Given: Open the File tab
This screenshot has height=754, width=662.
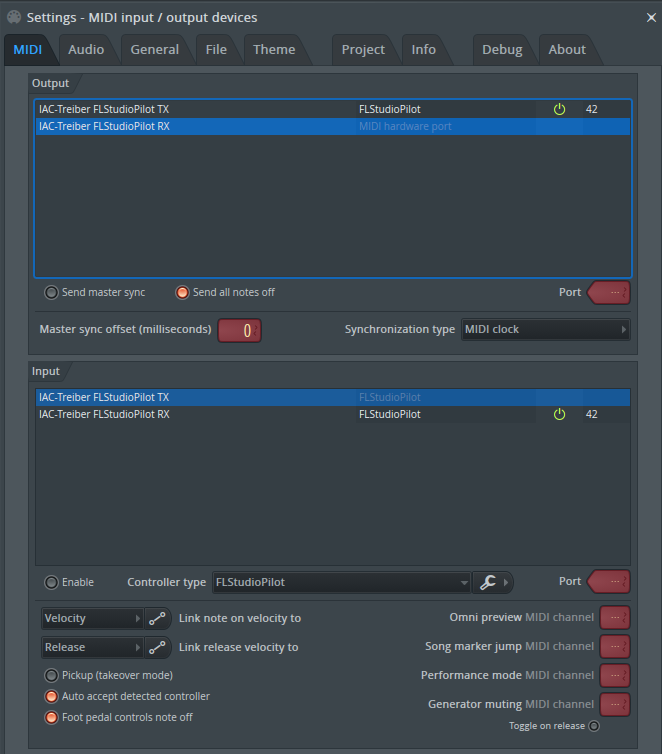Looking at the screenshot, I should click(x=216, y=50).
